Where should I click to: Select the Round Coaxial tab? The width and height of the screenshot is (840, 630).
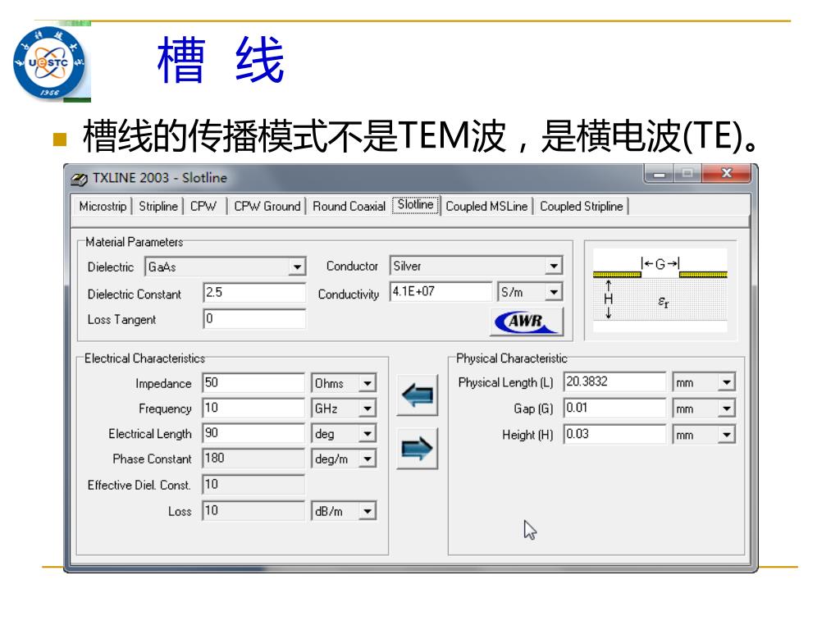(x=349, y=206)
